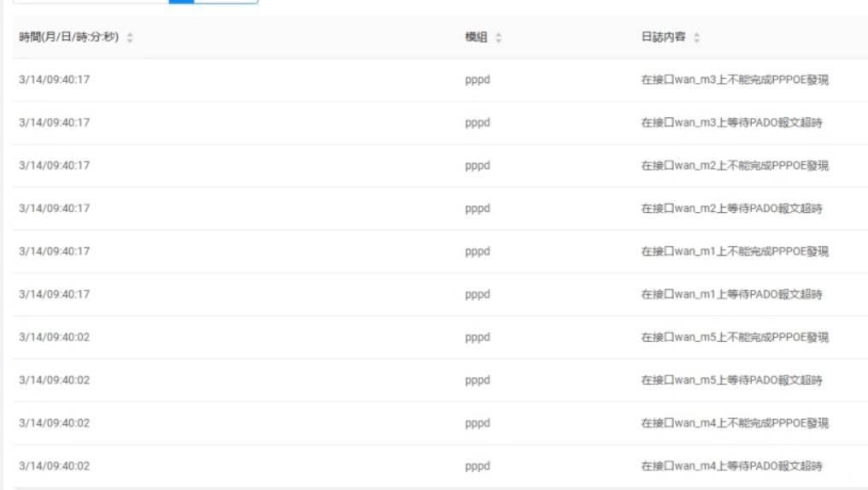
Task: Click log message wan_m4上等待PADO報文超時
Action: click(x=731, y=466)
